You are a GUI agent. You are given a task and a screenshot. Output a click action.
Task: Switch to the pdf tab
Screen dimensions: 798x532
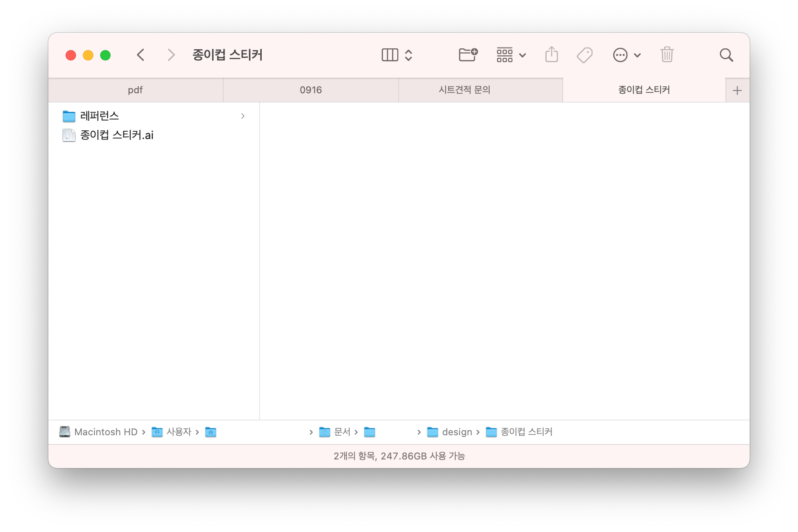[136, 90]
